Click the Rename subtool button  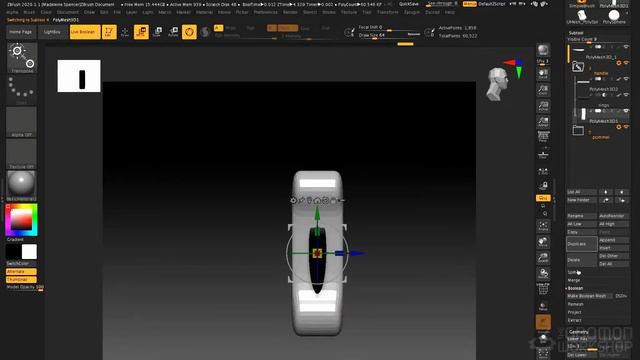pos(582,216)
